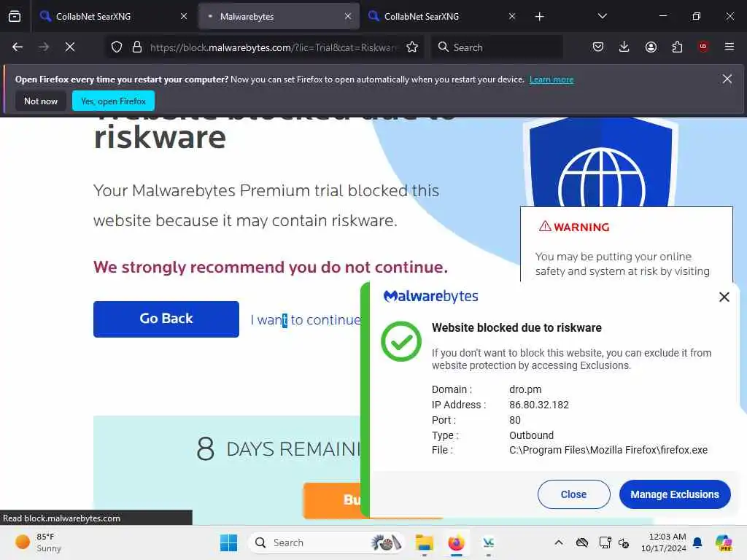Open Copilot preview icon in taskbar
This screenshot has height=560, width=747.
723,542
